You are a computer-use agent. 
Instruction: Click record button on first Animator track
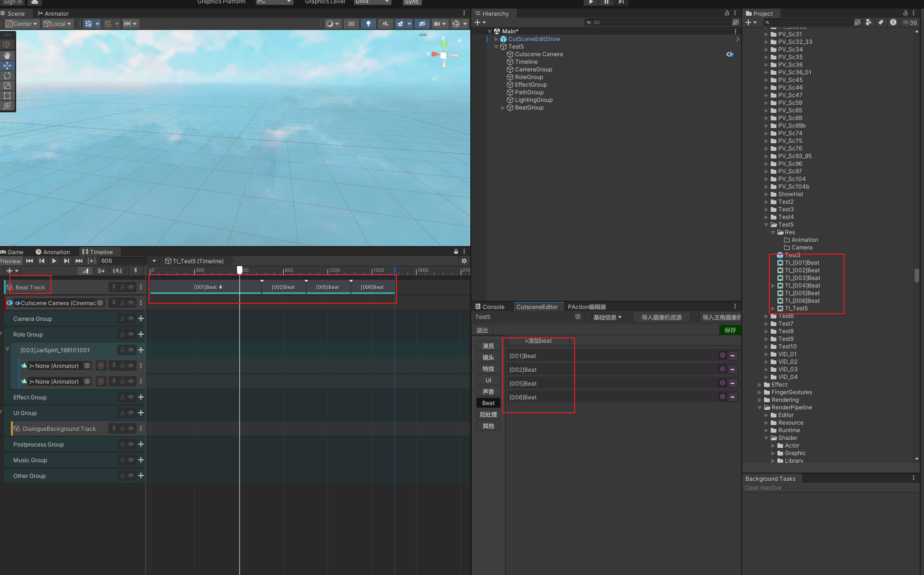click(x=101, y=366)
